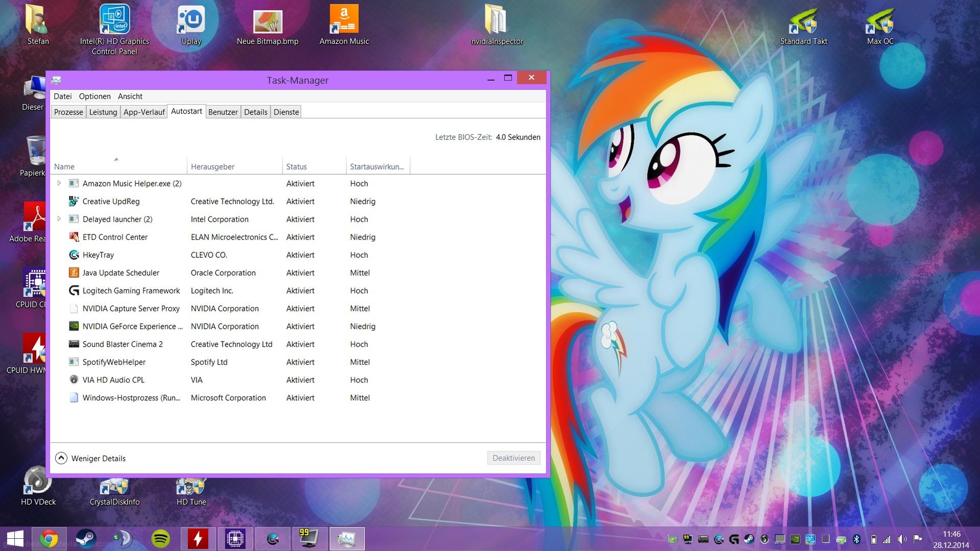Sort the list by the Name column
Viewport: 980px width, 551px height.
(118, 166)
